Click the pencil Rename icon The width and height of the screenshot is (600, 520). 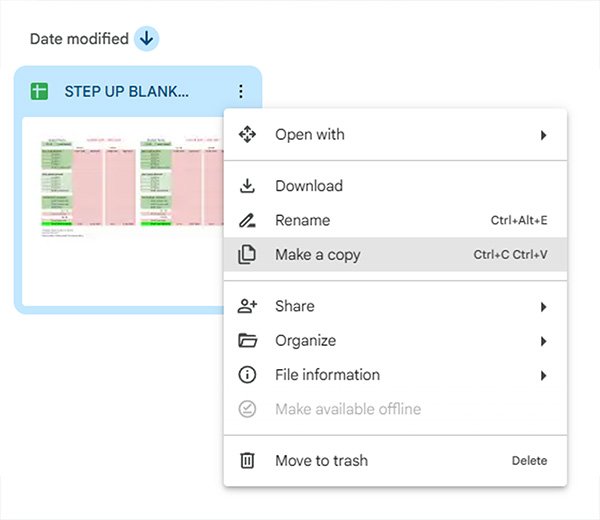click(x=247, y=220)
